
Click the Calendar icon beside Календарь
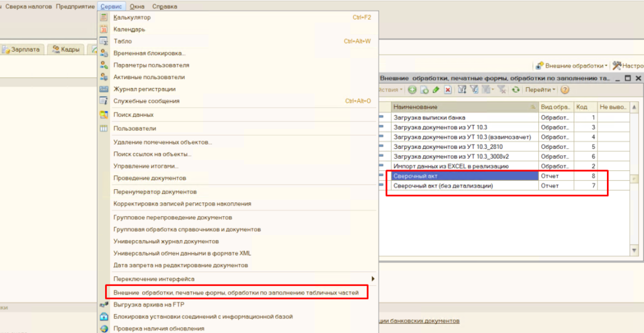(104, 29)
